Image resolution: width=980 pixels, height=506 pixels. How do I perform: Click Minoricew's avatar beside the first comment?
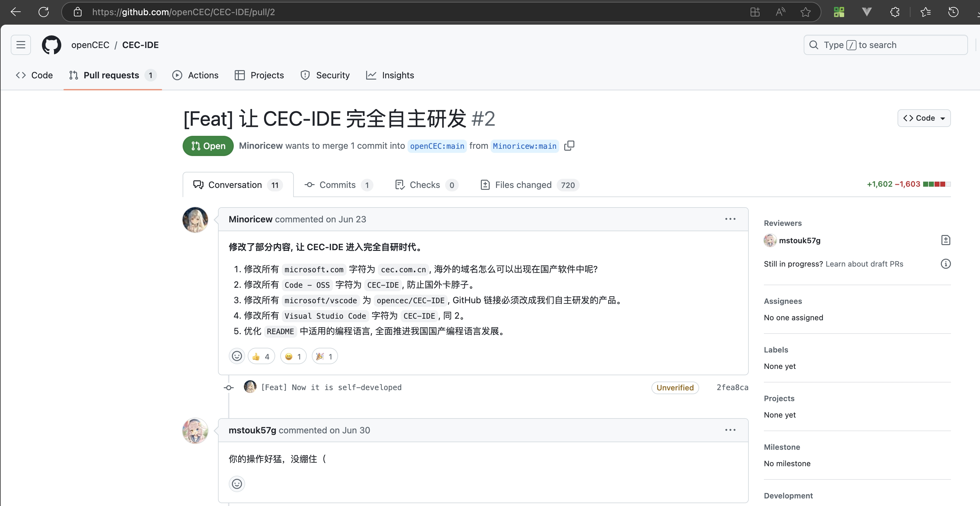coord(195,220)
